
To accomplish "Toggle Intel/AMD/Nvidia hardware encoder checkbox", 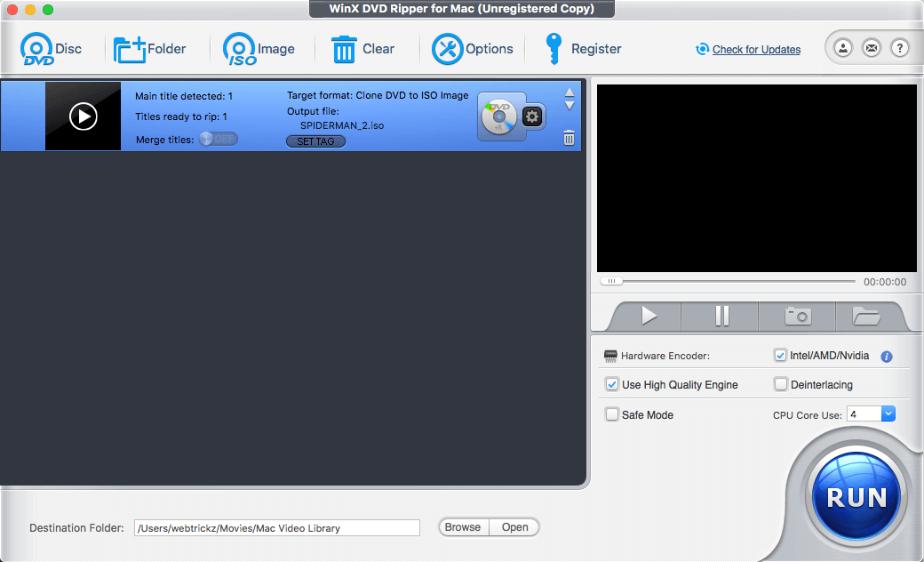I will pyautogui.click(x=780, y=356).
